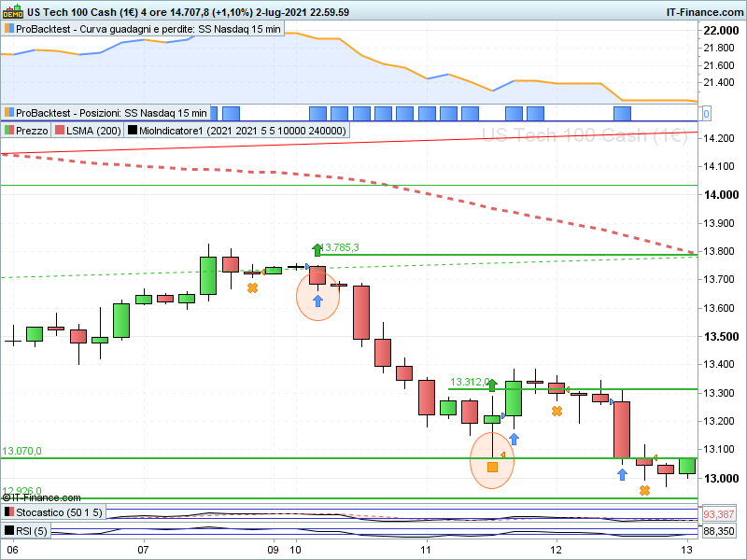Open the RSI (5) indicator label
Image resolution: width=747 pixels, height=560 pixels.
(x=26, y=530)
